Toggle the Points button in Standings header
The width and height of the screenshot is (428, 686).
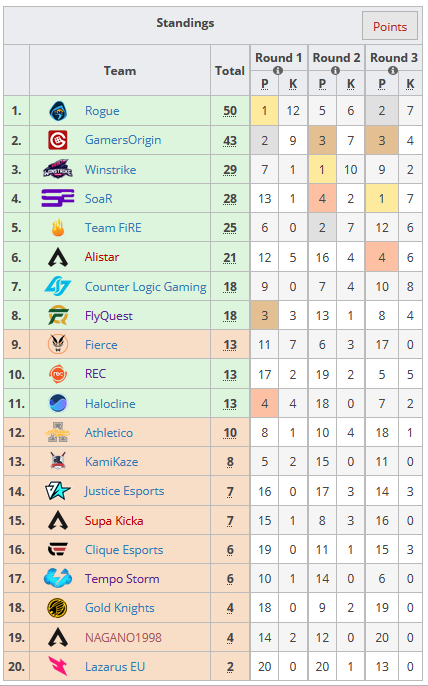pos(390,27)
